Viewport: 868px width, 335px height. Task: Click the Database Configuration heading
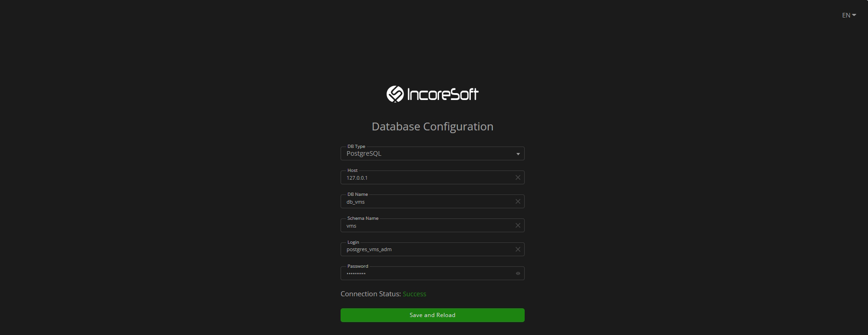click(432, 127)
